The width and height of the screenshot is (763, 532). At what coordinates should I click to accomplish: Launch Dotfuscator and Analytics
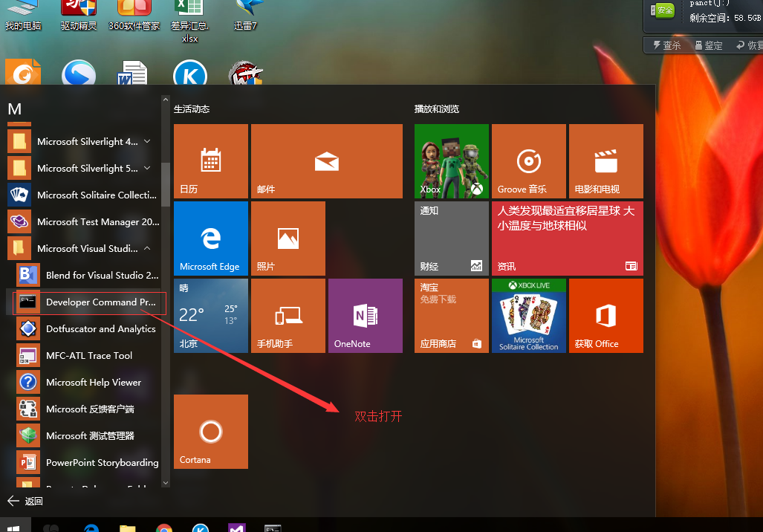click(88, 329)
